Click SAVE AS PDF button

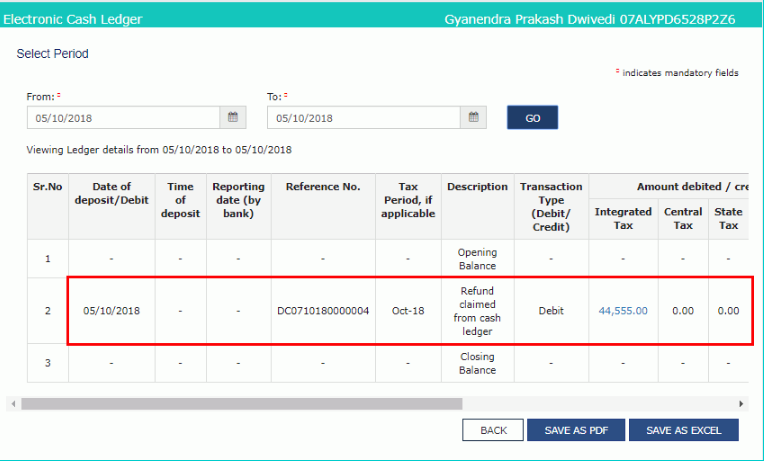pos(576,430)
